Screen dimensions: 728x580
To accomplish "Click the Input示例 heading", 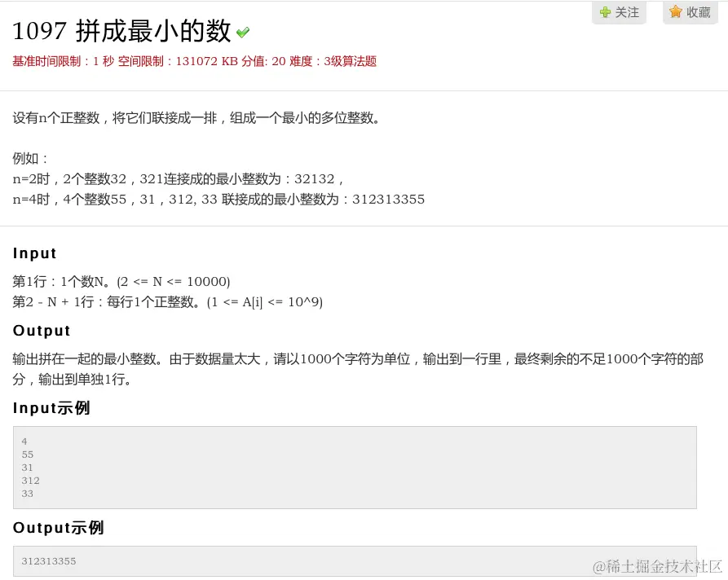I will click(51, 408).
